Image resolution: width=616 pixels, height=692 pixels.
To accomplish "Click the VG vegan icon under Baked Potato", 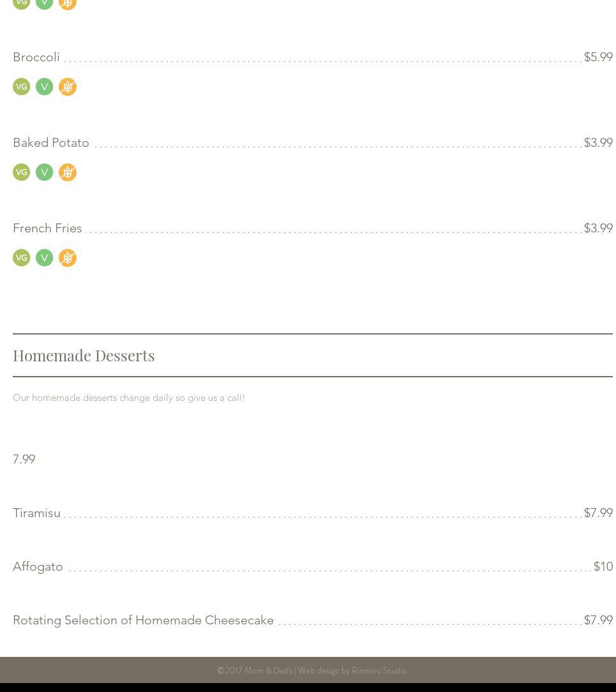I will click(21, 172).
